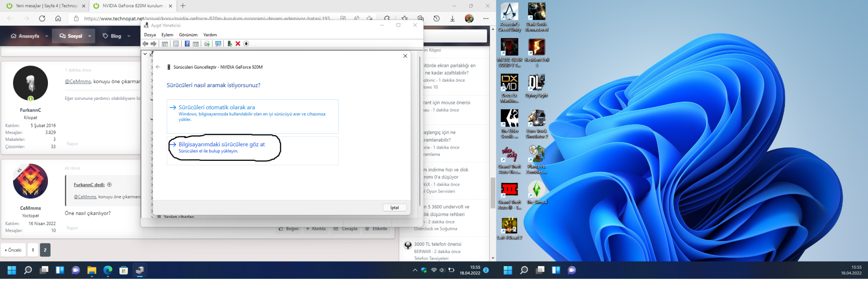Show hidden tray icons chevron
Screen dimensions: 868x281
click(415, 270)
